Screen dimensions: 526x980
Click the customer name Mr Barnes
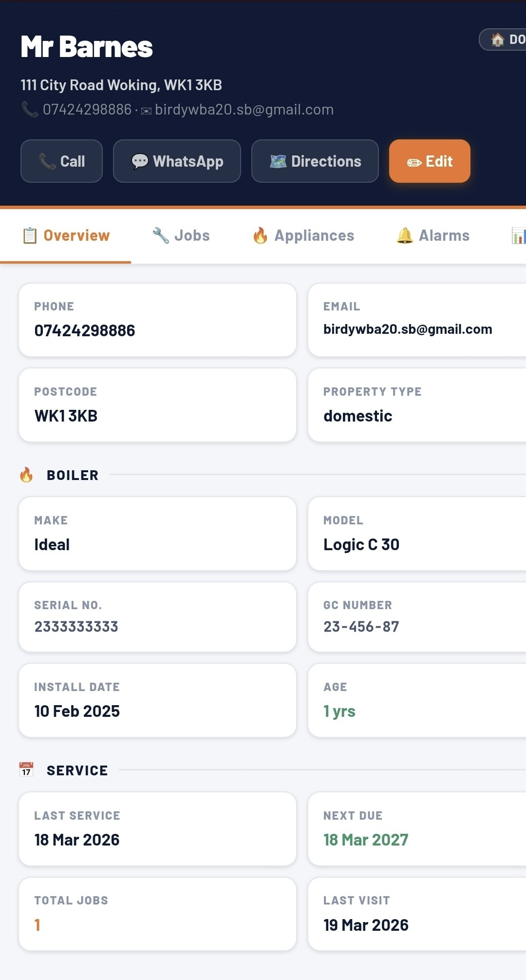coord(87,47)
